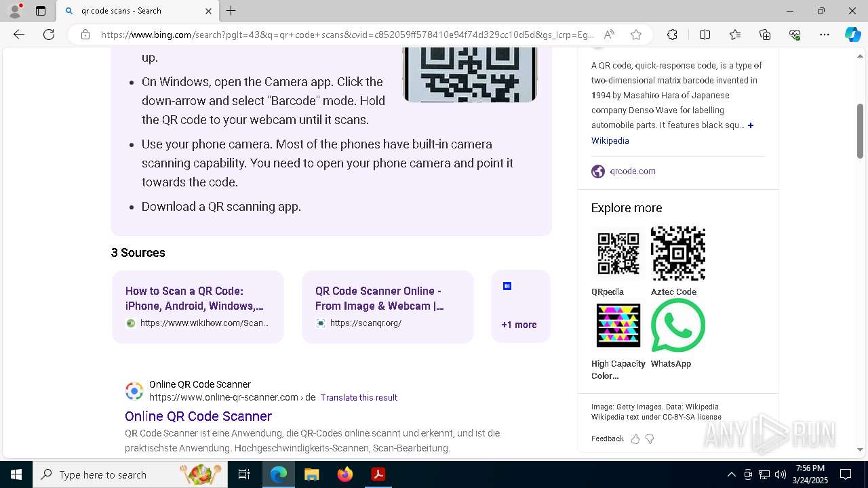Visit qrcode.com link
Viewport: 868px width, 488px height.
(x=632, y=171)
